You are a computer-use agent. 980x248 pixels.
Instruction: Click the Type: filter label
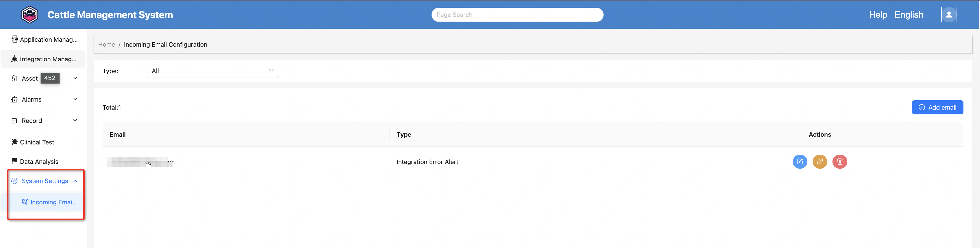110,71
